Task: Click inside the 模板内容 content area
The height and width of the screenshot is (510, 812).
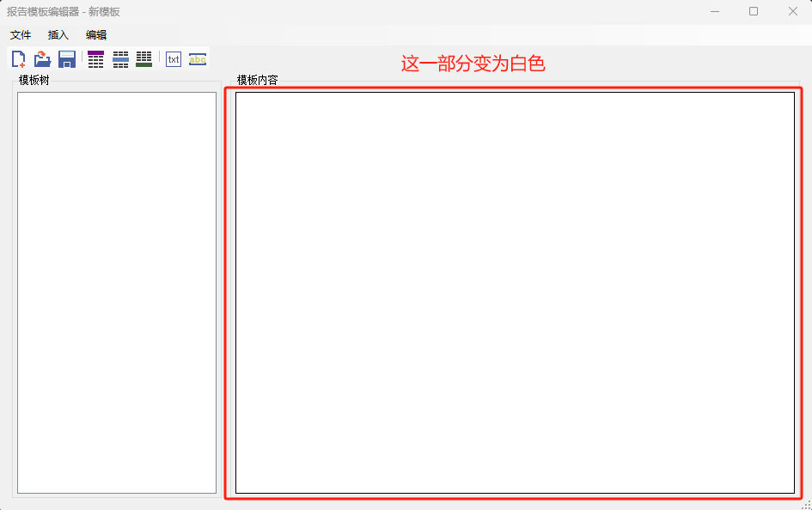Action: pos(516,293)
